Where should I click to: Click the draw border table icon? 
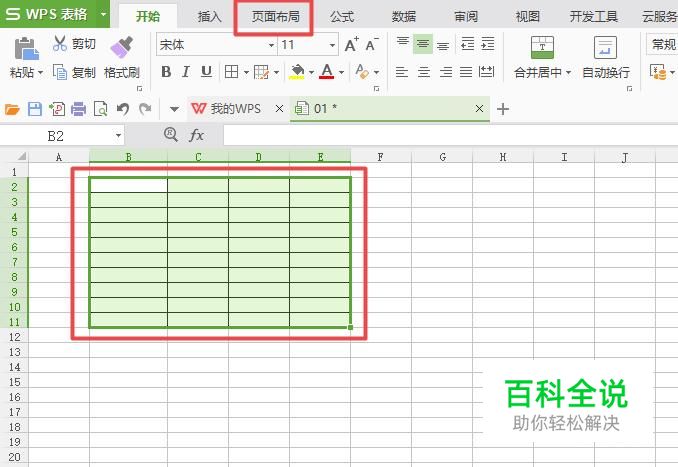click(262, 72)
